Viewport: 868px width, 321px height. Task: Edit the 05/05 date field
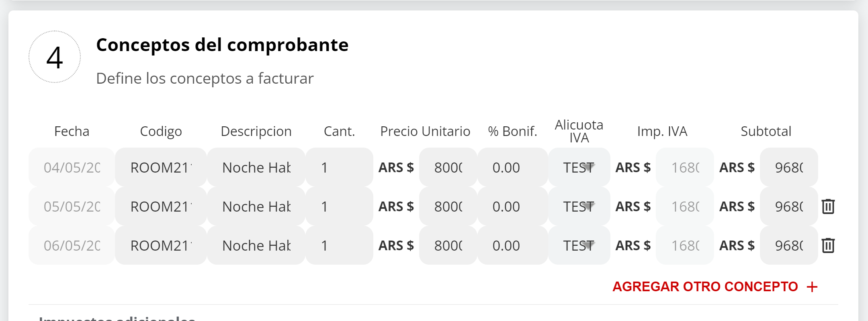coord(72,206)
